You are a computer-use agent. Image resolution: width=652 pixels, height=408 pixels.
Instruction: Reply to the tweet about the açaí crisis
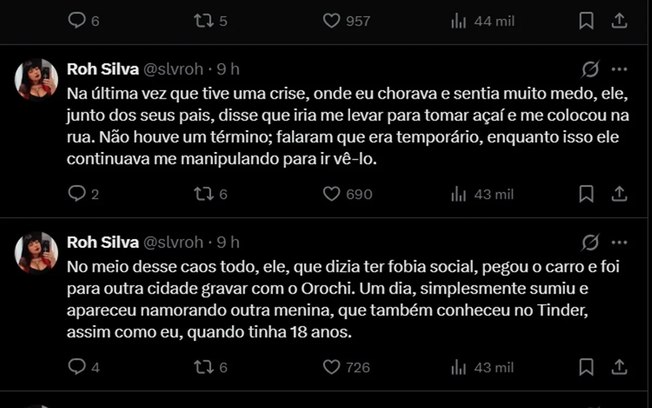(76, 194)
